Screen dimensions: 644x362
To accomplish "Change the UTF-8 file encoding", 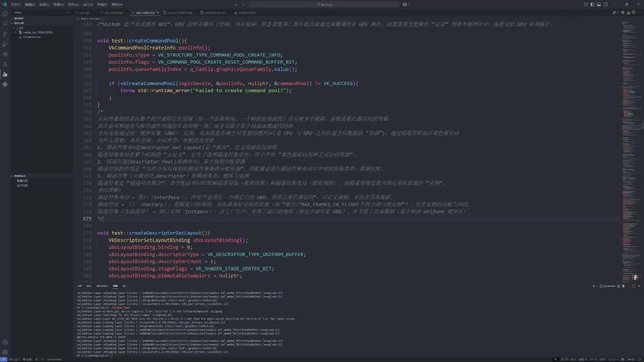I will [x=593, y=359].
